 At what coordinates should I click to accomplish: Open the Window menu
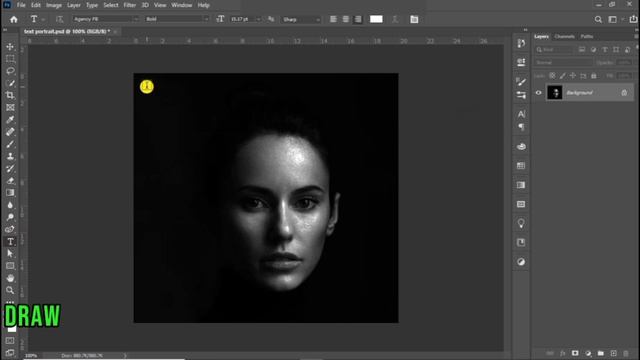coord(182,5)
